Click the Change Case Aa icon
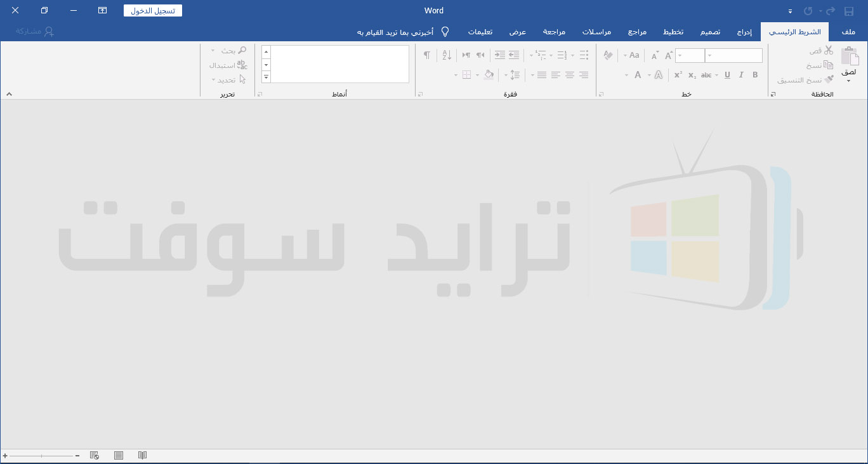Screen dimensions: 868x464 (635, 56)
